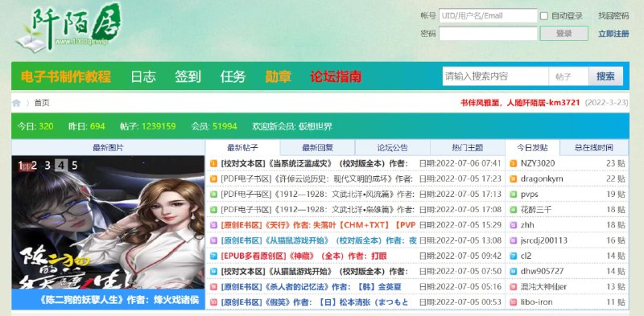
Task: Focus the 请输入搜索内容 search box
Action: 495,76
